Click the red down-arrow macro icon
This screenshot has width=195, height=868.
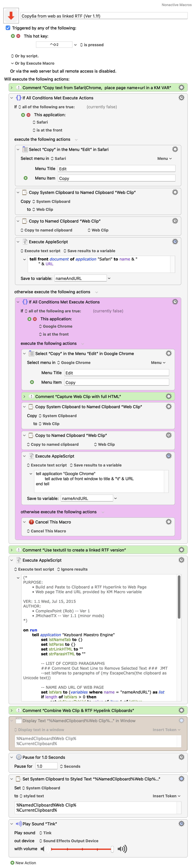11,15
